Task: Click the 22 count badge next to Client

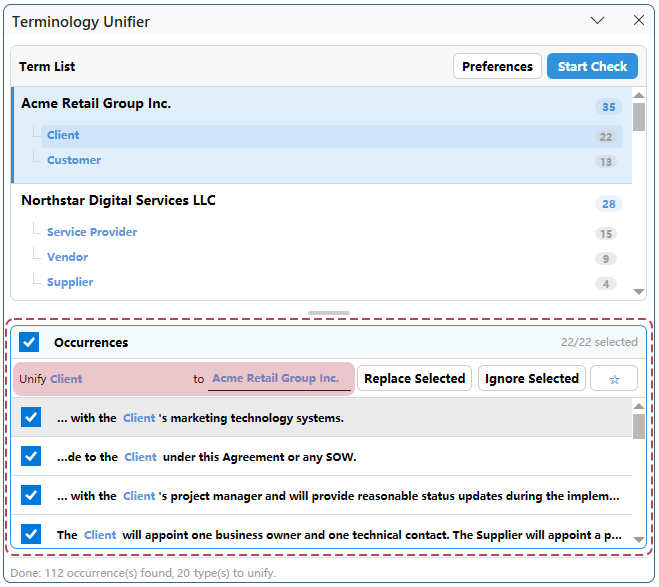Action: click(x=606, y=137)
